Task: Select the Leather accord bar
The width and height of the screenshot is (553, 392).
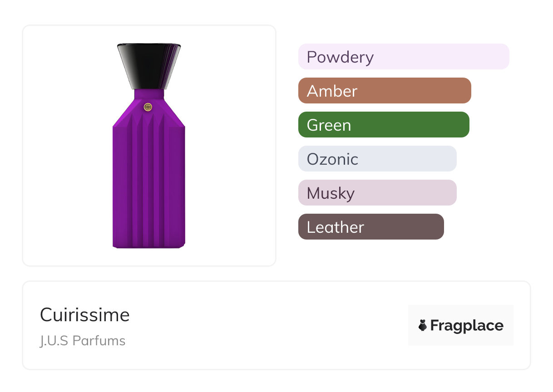Action: tap(371, 227)
